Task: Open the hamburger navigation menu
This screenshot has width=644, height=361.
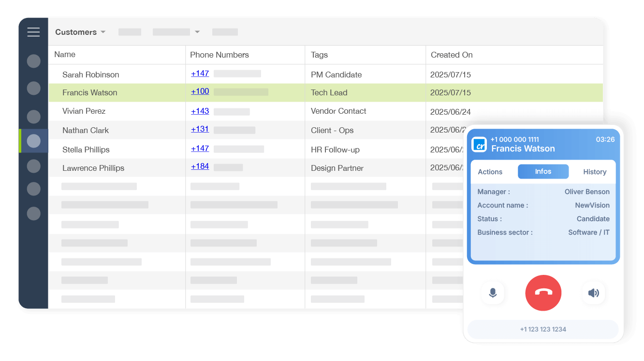Action: point(33,32)
